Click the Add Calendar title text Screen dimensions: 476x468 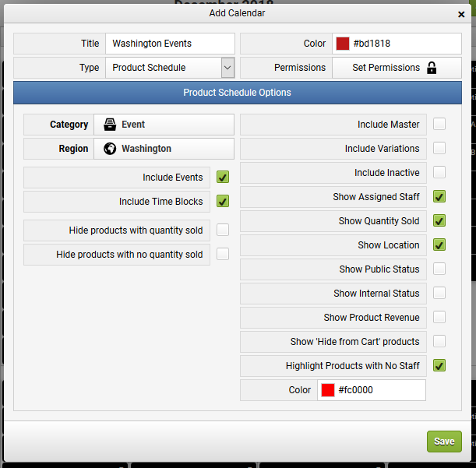click(237, 13)
